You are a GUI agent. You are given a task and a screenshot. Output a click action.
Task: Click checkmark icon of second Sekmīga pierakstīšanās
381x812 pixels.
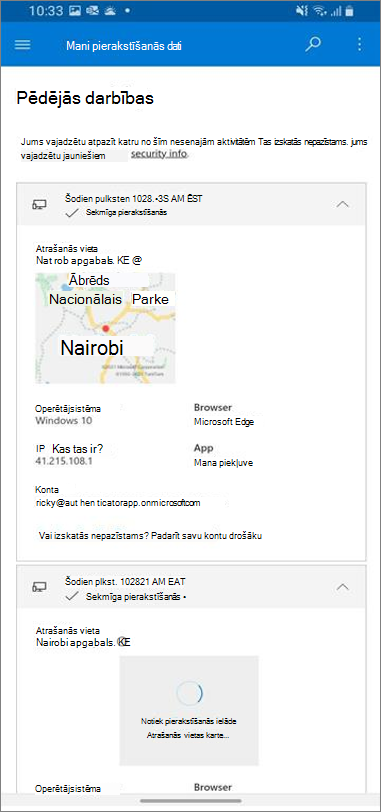(x=72, y=596)
